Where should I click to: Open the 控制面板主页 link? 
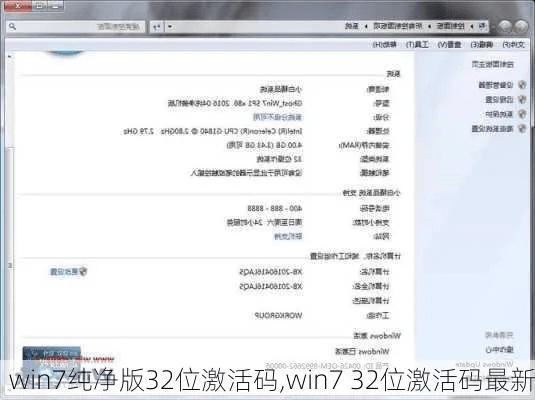(x=493, y=64)
